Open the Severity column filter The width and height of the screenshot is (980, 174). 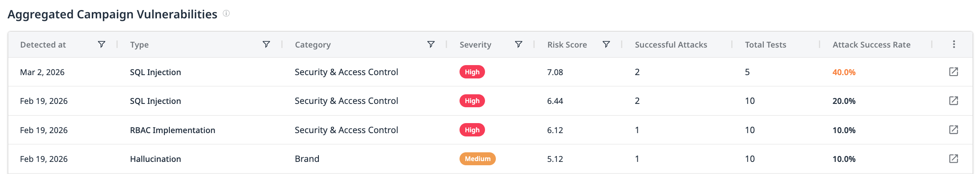pos(519,44)
